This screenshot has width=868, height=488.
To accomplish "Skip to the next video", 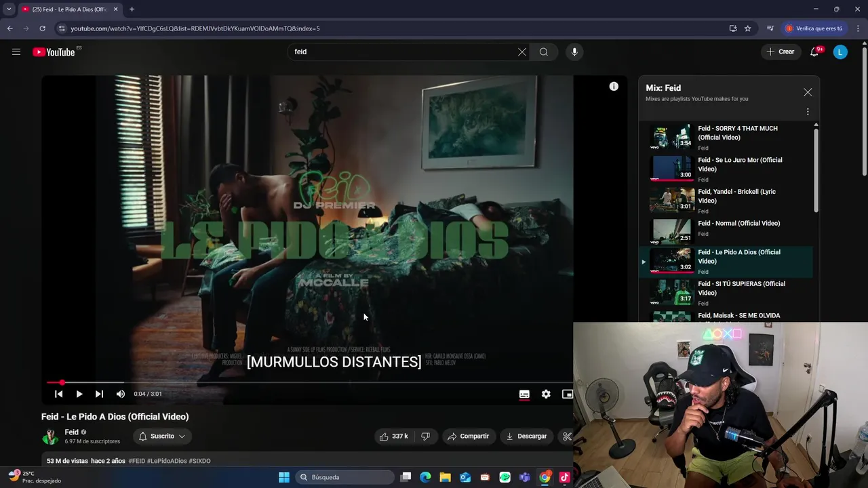I will (x=100, y=394).
